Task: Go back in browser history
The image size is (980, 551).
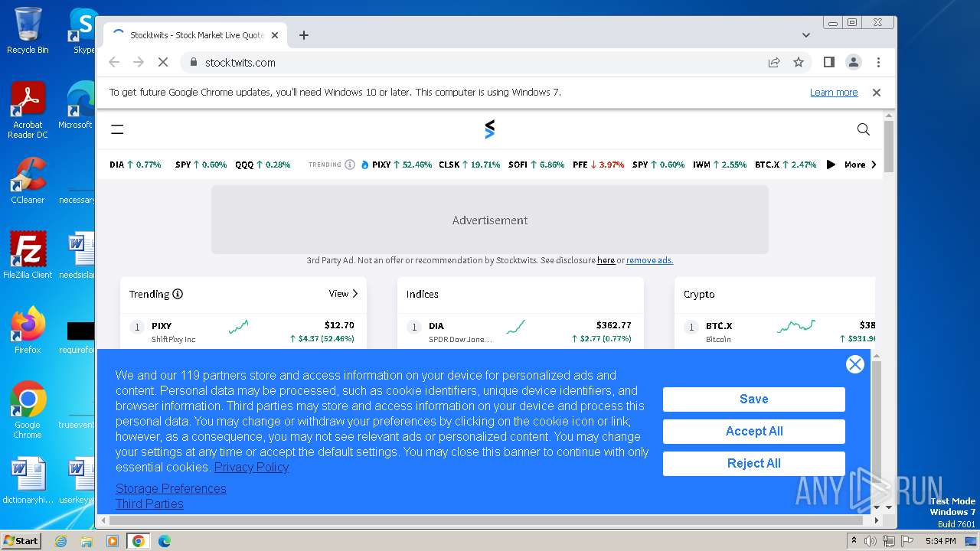Action: point(114,63)
